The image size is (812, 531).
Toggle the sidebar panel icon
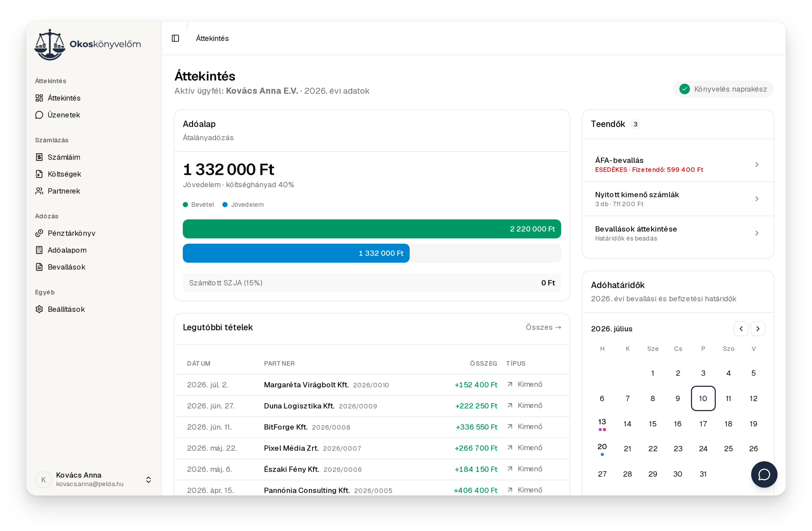[175, 38]
